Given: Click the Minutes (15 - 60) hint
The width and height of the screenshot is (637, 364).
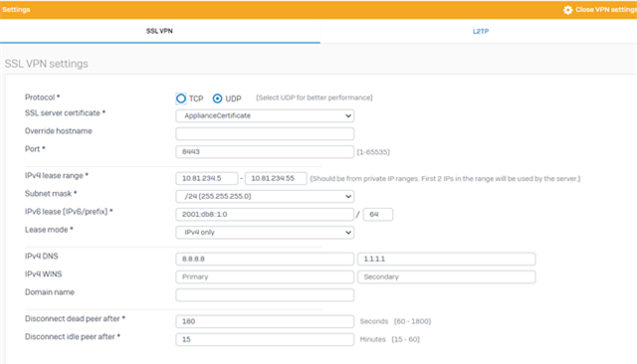Looking at the screenshot, I should click(x=389, y=339).
